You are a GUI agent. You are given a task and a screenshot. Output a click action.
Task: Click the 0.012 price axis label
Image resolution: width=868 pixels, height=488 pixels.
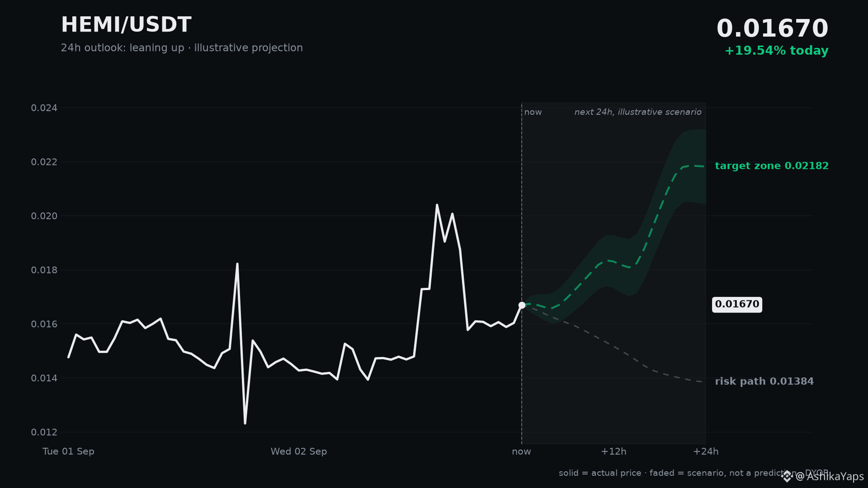point(44,432)
